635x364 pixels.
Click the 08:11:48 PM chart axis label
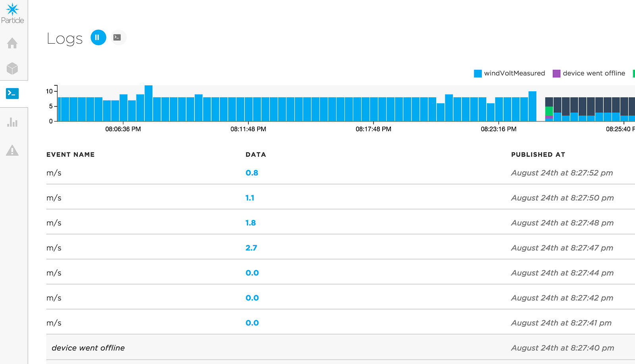point(248,129)
